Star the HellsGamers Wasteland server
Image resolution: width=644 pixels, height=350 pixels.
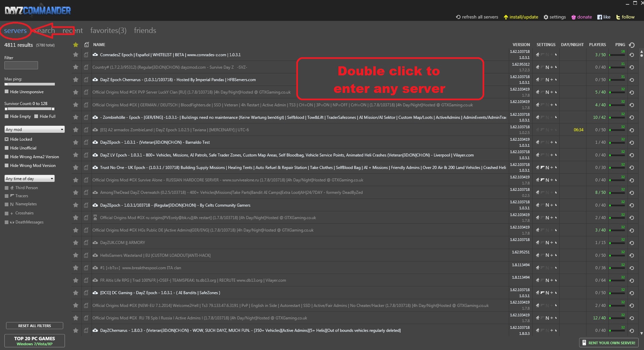point(76,255)
